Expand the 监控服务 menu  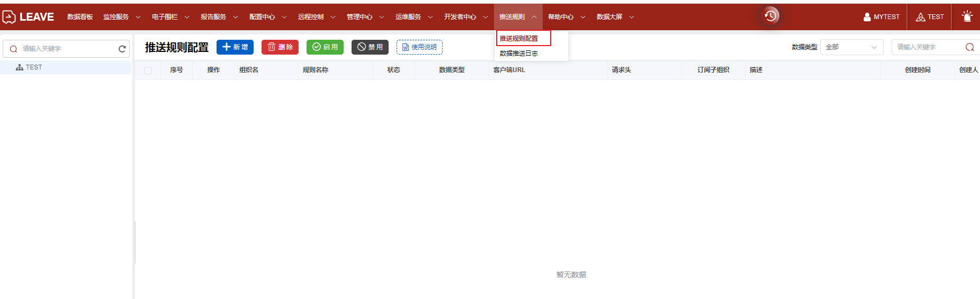click(x=121, y=17)
